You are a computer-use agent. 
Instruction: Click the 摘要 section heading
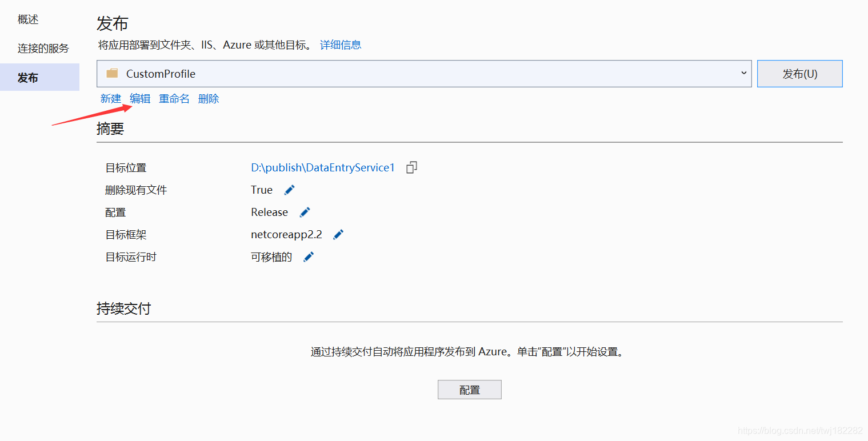[110, 129]
